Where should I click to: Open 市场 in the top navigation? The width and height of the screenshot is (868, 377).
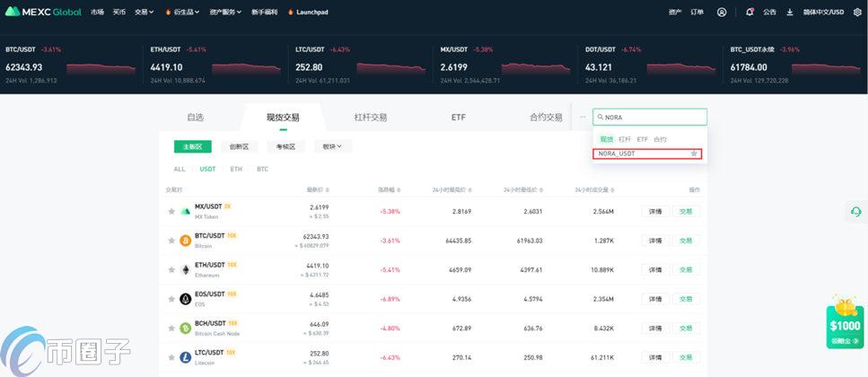point(98,12)
